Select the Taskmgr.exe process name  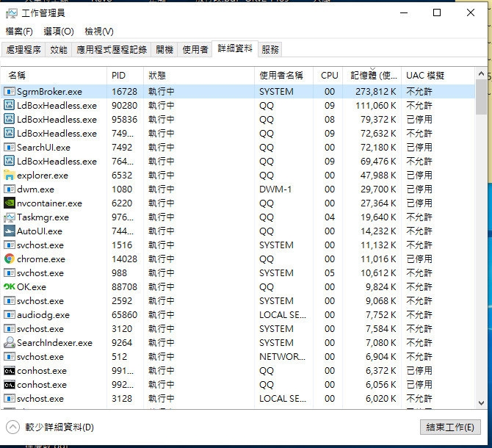[x=43, y=217]
